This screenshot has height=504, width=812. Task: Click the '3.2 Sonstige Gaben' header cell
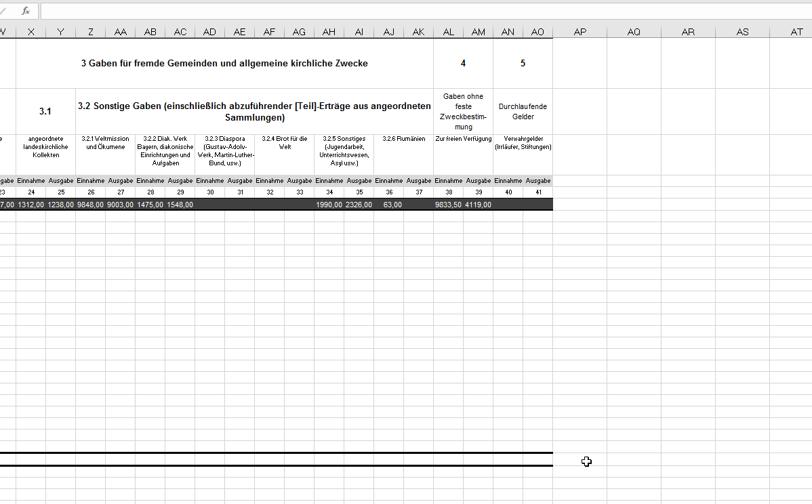pyautogui.click(x=254, y=112)
